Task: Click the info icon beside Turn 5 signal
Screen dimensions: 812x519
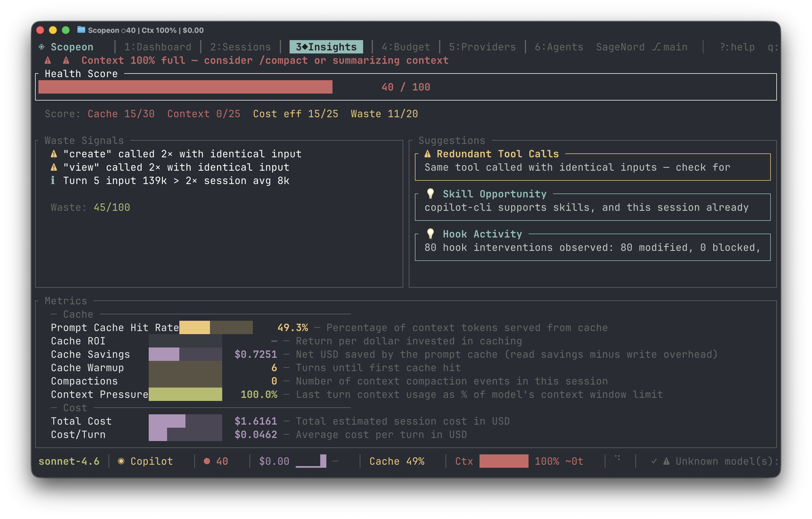Action: [53, 180]
